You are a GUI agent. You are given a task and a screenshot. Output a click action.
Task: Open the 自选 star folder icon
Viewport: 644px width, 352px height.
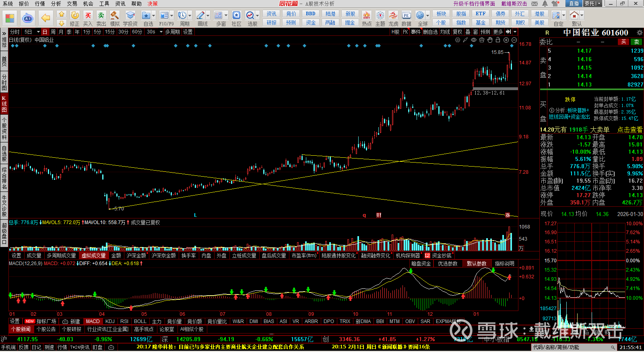(146, 15)
